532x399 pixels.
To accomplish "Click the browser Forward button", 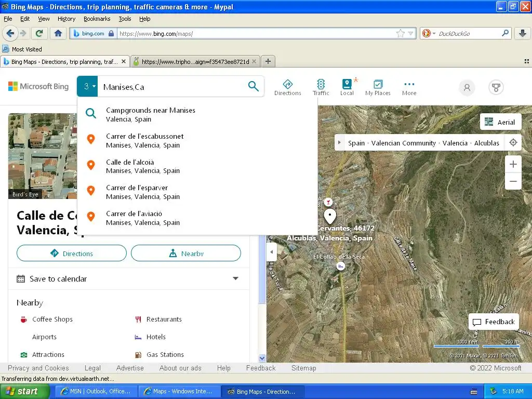I will pyautogui.click(x=23, y=33).
